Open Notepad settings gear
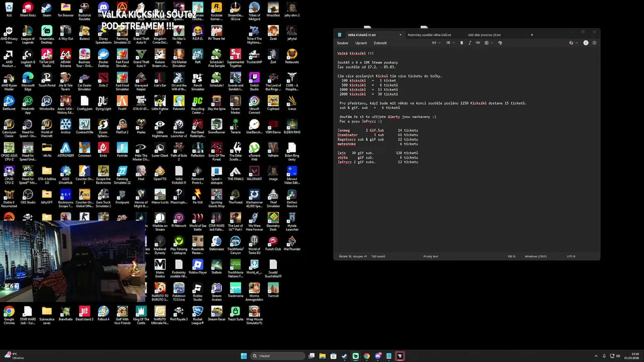Image resolution: width=644 pixels, height=362 pixels. tap(594, 43)
